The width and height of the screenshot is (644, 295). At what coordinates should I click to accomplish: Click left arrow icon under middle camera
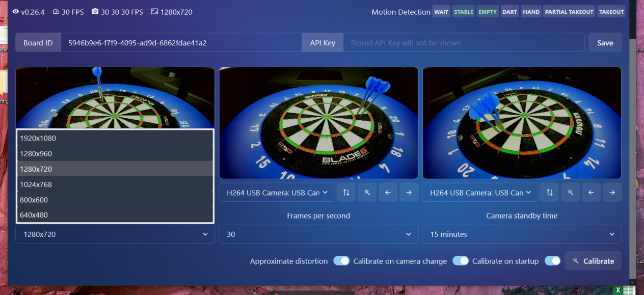pos(388,193)
